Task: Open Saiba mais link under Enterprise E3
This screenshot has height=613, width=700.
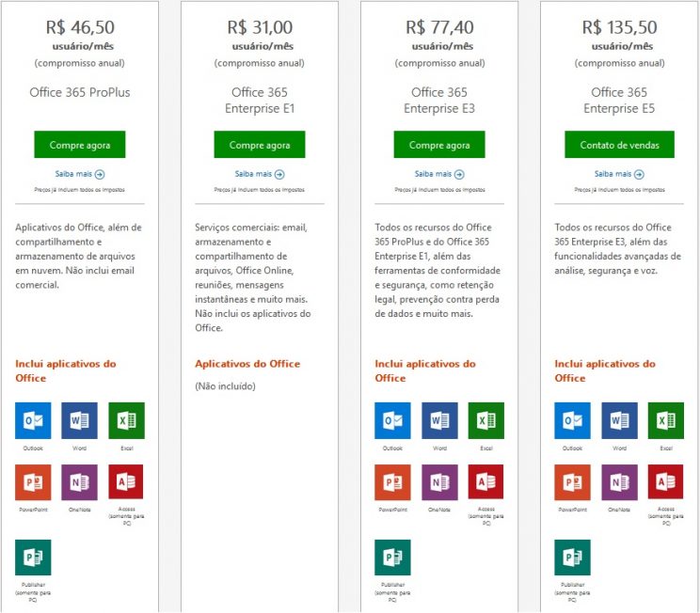Action: [439, 174]
